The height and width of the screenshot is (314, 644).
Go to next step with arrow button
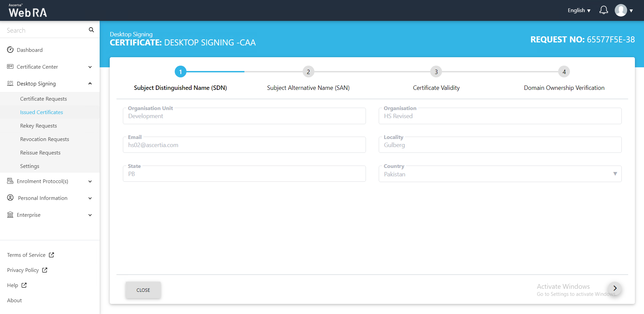pyautogui.click(x=615, y=288)
